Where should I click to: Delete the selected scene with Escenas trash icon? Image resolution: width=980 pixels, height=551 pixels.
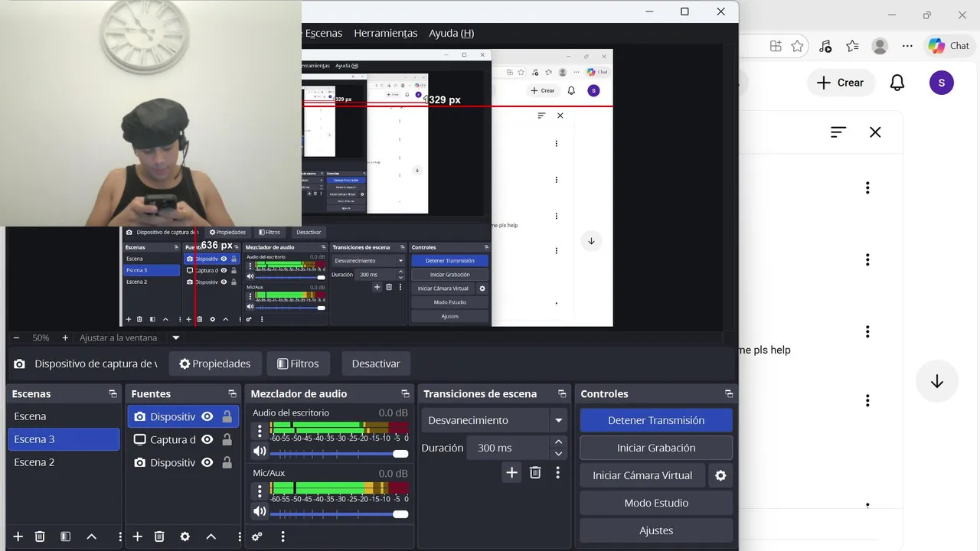point(40,536)
